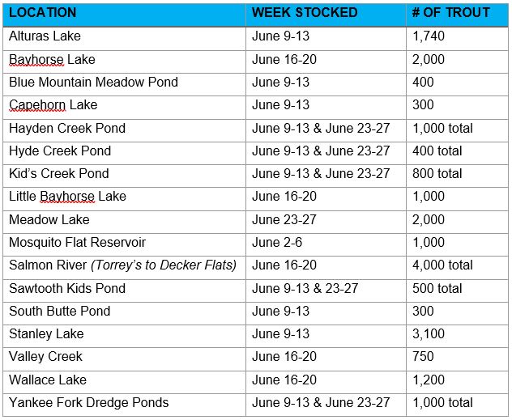Screen dimensions: 512x420
Task: Select the Alturas Lake cell
Action: 45,36
